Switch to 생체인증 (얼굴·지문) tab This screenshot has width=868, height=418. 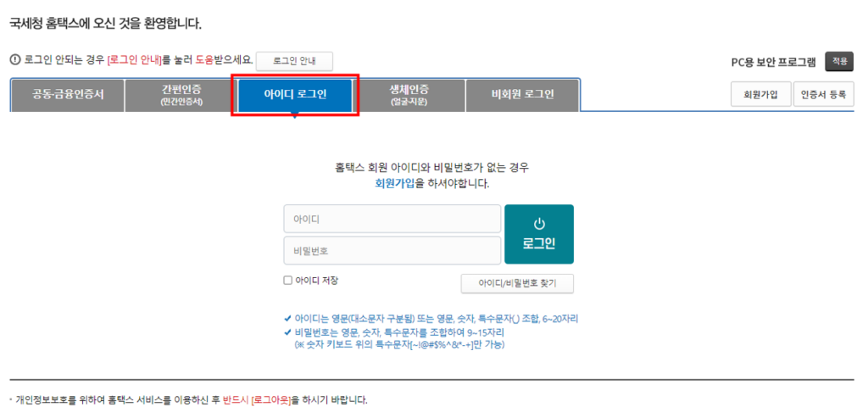click(409, 95)
